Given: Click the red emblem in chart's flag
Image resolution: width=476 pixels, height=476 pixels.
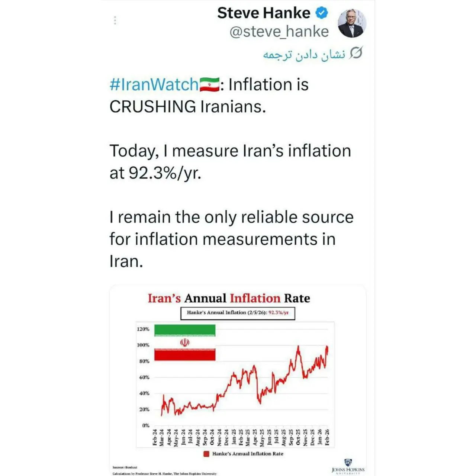Looking at the screenshot, I should point(185,342).
